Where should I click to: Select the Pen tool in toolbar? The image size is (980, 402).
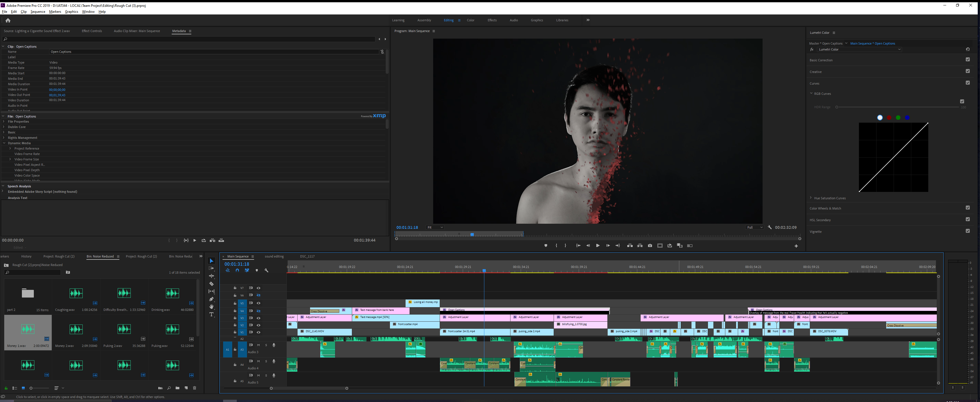coord(211,300)
